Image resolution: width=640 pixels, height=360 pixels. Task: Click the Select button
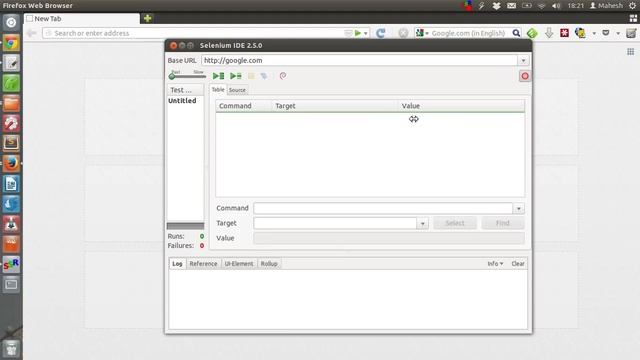(455, 223)
